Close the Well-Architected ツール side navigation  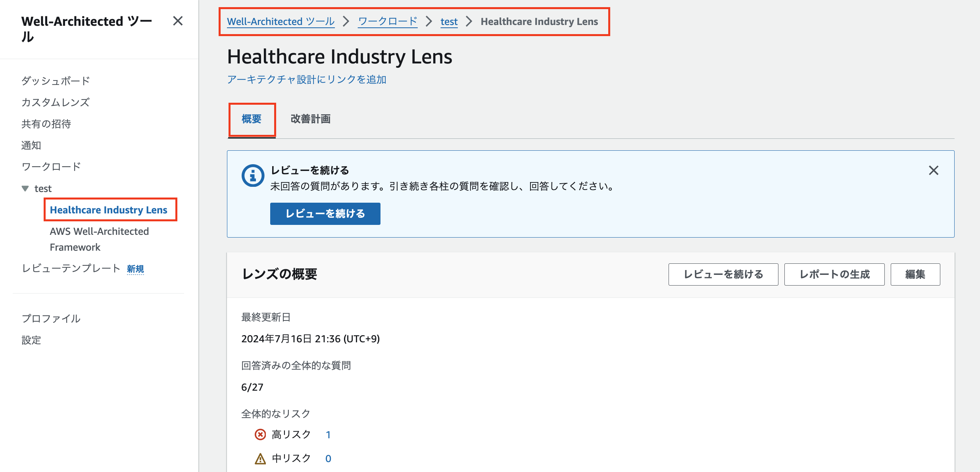(178, 21)
